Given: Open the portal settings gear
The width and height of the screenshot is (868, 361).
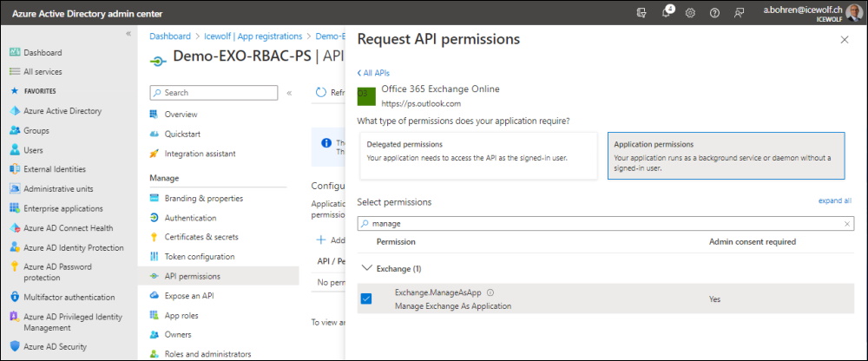Looking at the screenshot, I should coord(690,13).
